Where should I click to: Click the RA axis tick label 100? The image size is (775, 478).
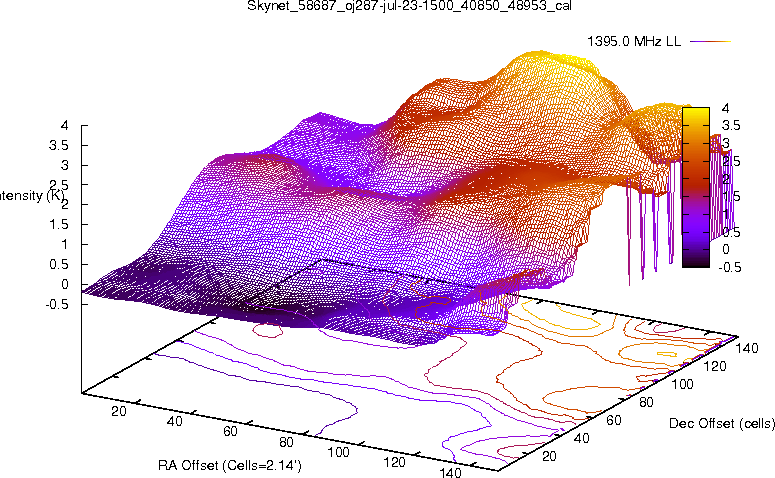click(339, 452)
